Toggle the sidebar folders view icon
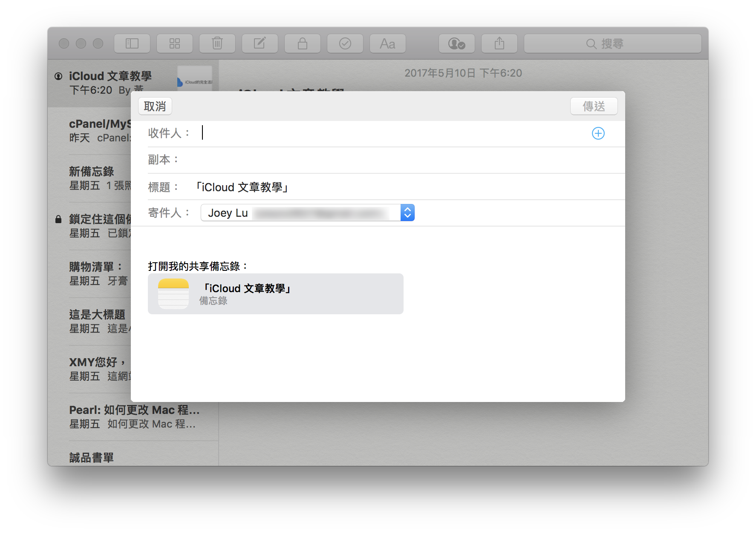Screen dimensions: 756x534 coord(132,43)
